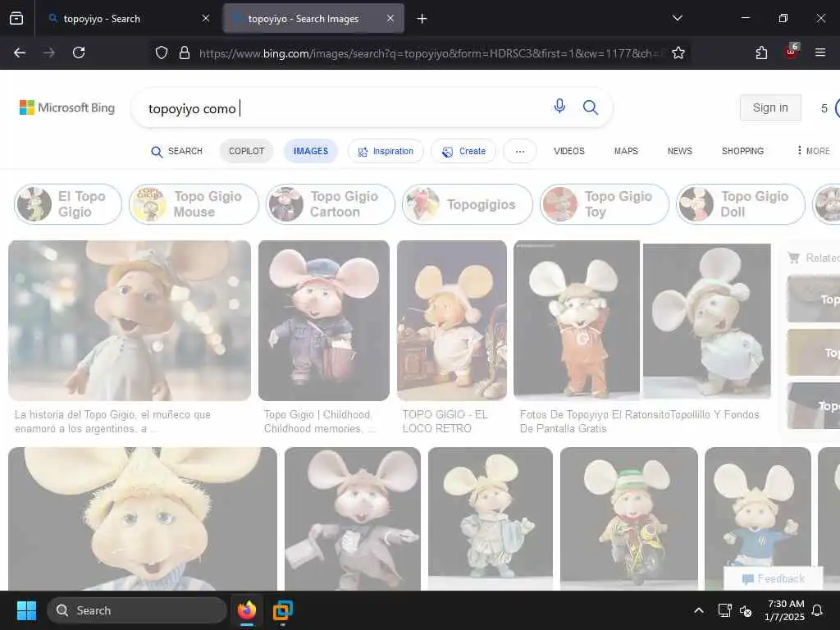Click the Firefox View icon in the tab strip

coord(16,19)
